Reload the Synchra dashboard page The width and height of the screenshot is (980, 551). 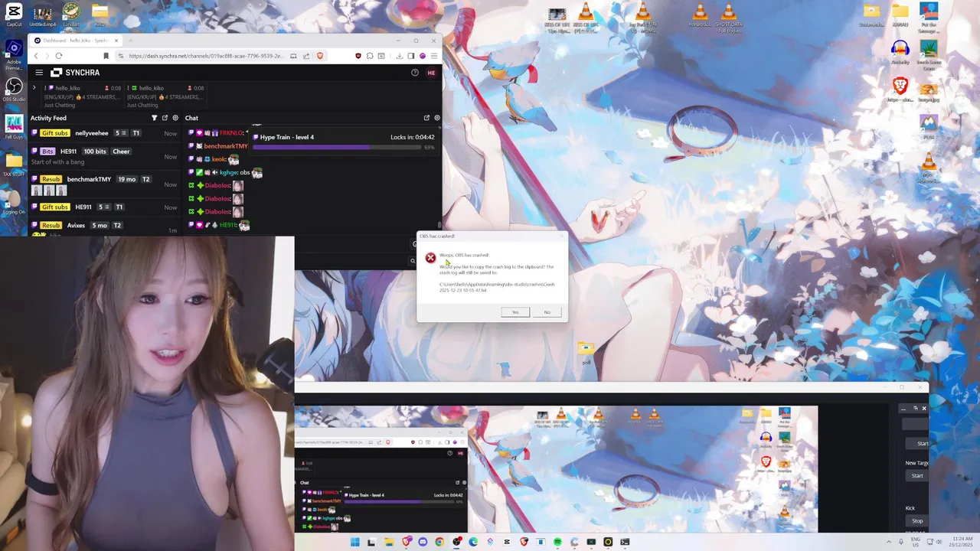pyautogui.click(x=58, y=56)
